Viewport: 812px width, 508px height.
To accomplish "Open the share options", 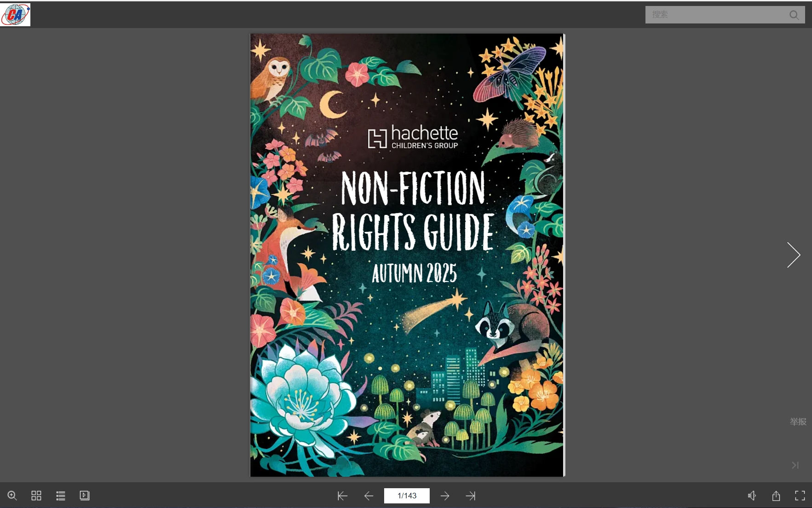I will click(776, 496).
